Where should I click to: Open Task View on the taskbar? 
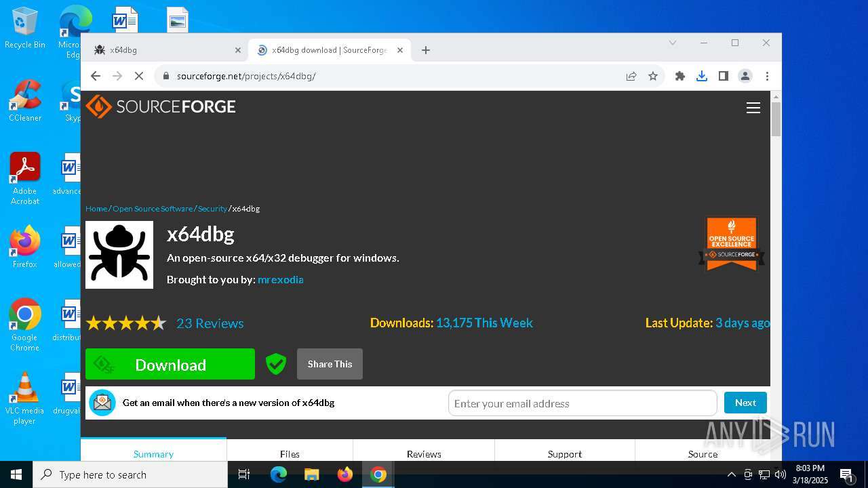coord(244,474)
